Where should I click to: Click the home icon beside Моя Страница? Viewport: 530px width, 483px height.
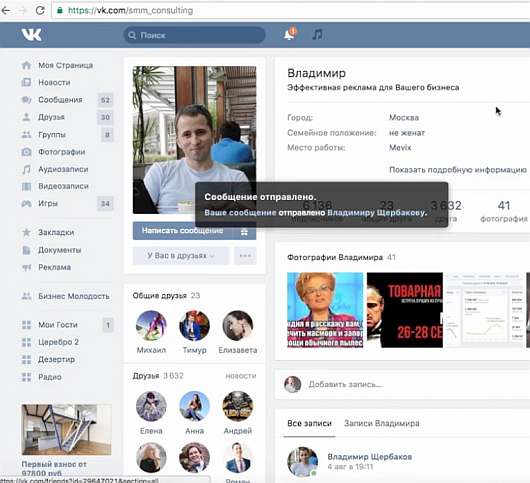(26, 65)
